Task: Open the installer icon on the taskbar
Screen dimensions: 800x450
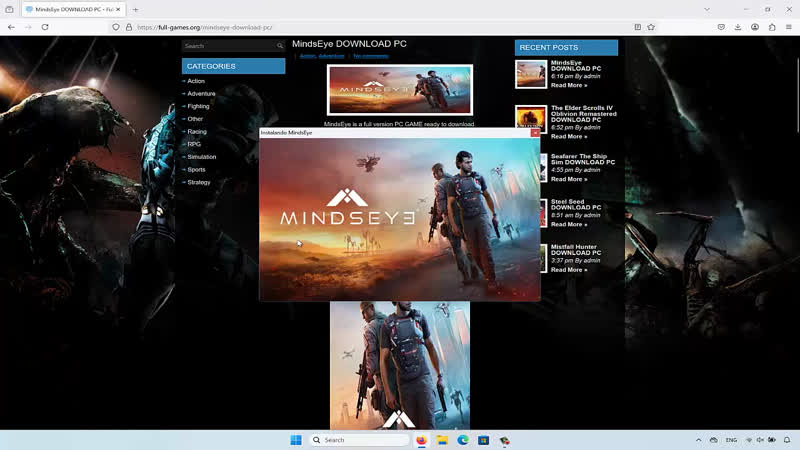Action: click(504, 440)
